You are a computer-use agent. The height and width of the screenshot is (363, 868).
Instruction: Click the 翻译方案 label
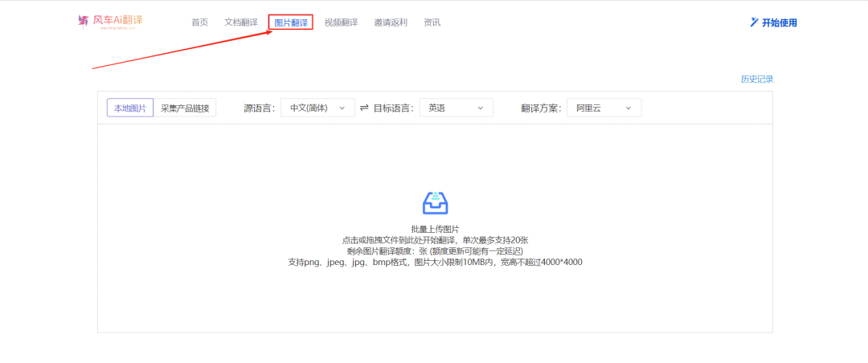(542, 108)
